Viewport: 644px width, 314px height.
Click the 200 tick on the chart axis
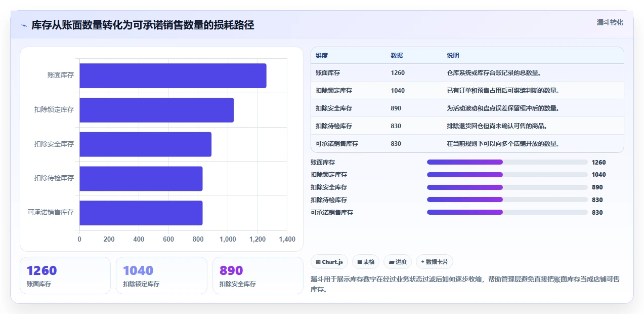click(109, 240)
